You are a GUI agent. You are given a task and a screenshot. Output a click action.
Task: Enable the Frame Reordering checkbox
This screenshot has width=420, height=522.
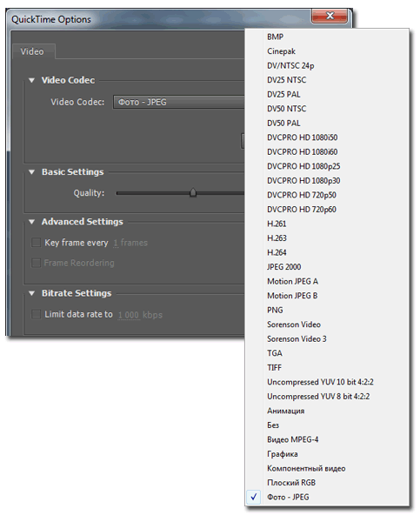tap(36, 263)
